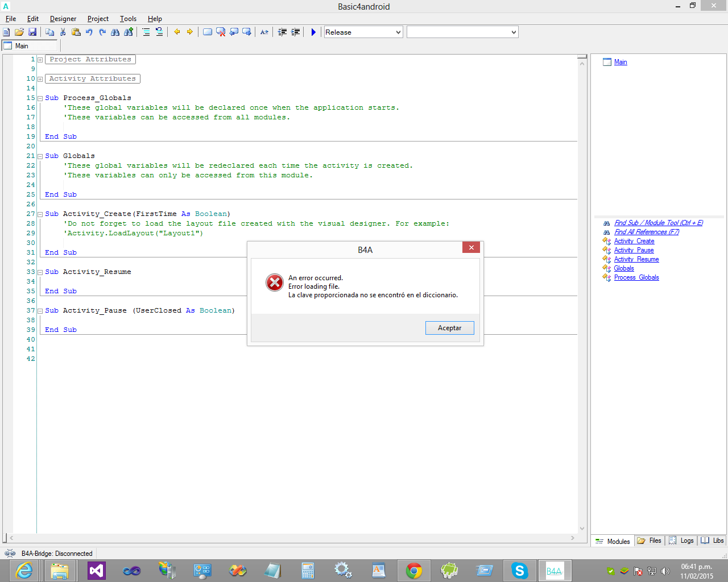Viewport: 728px width, 582px height.
Task: Collapse the Sub Activity_Create block
Action: tap(40, 214)
